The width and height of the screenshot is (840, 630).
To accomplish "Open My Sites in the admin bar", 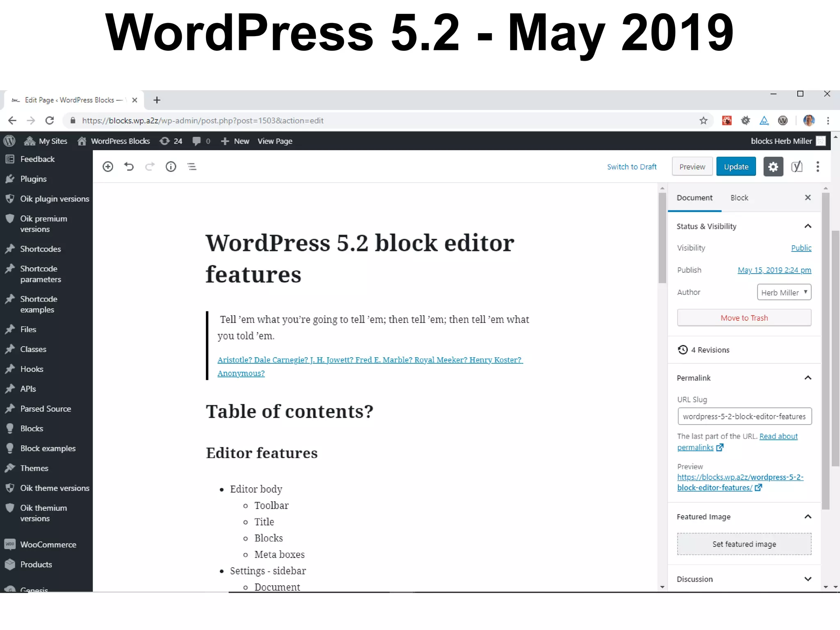I will [46, 141].
